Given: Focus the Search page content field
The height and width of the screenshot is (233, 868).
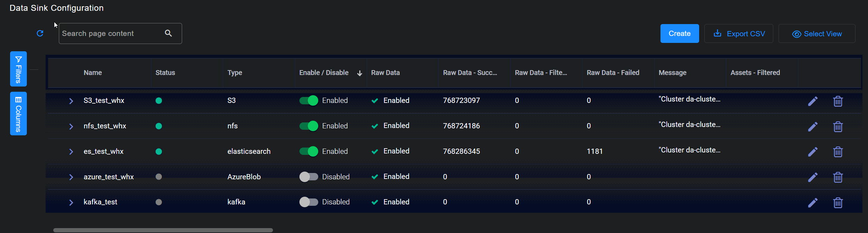Looking at the screenshot, I should click(x=111, y=33).
